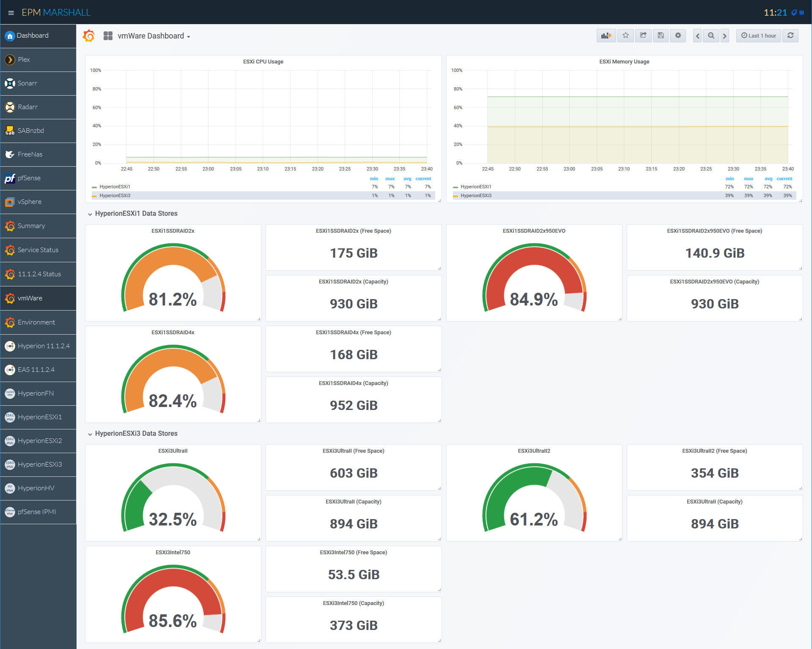
Task: Collapse the HyperionESXi3 Data Stores row
Action: (132, 434)
